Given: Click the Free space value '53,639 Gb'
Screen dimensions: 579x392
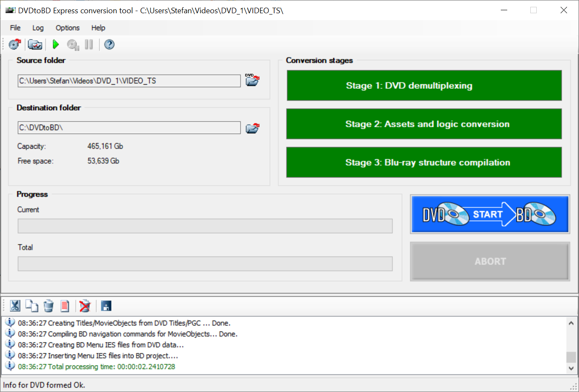Looking at the screenshot, I should coord(103,161).
